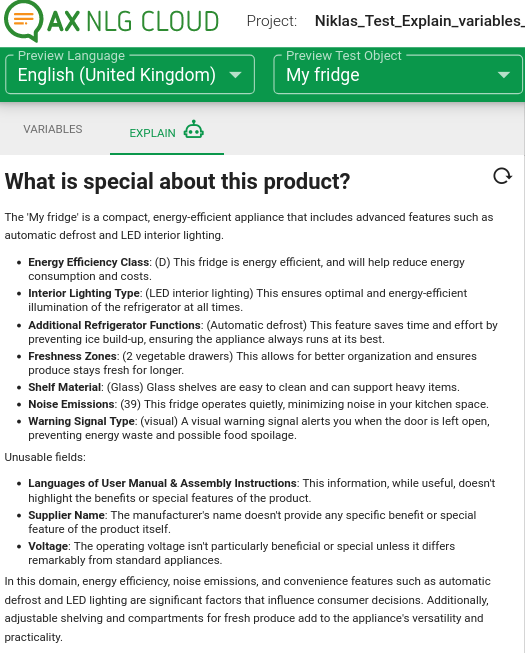Click the Interior Lighting Type bullet label
This screenshot has height=653, width=525.
pyautogui.click(x=84, y=294)
